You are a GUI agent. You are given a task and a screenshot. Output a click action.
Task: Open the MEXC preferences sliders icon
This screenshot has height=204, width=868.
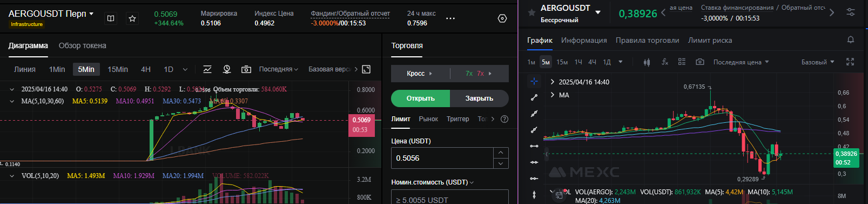[851, 12]
